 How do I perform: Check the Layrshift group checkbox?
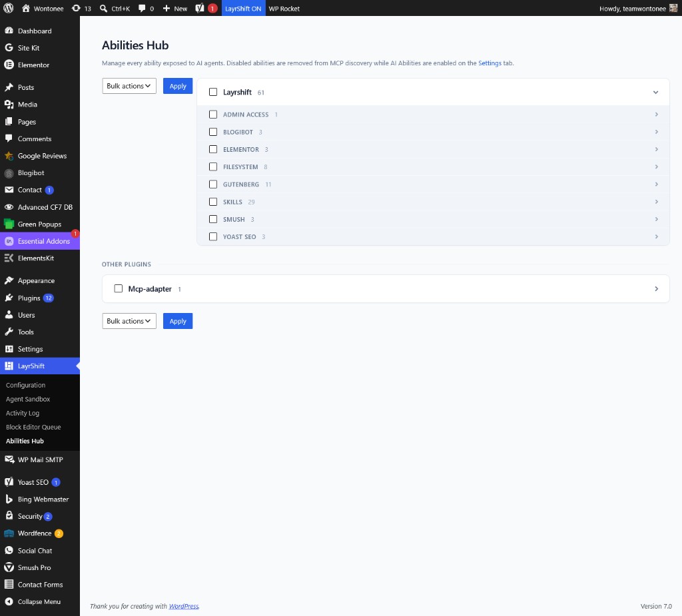213,92
